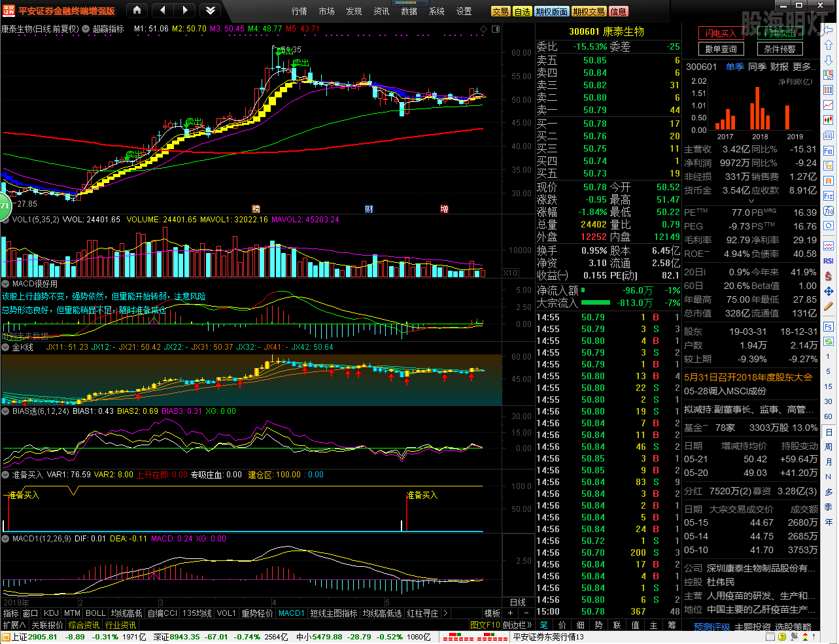Screen dimensions: 839x644
Task: Click the 扩展 expand toggle
Action: (x=14, y=625)
